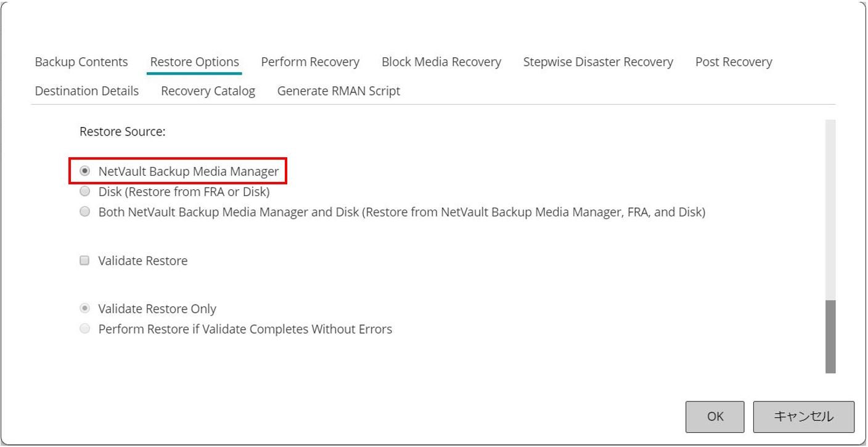Open the Post Recovery tab
Viewport: 868px width, 447px height.
click(x=734, y=62)
